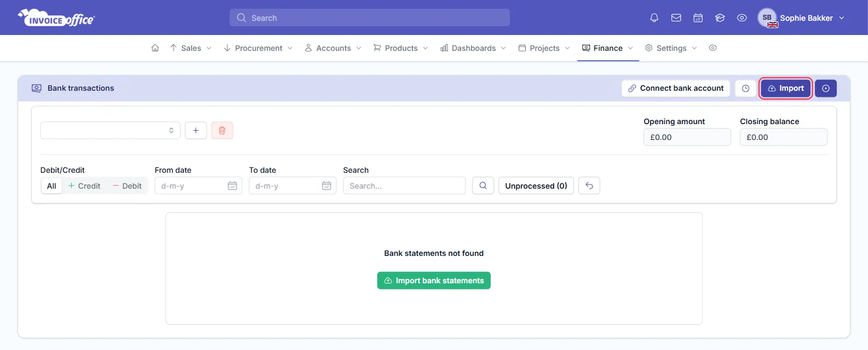Open the bank account select dropdown
The height and width of the screenshot is (350, 868).
click(110, 130)
